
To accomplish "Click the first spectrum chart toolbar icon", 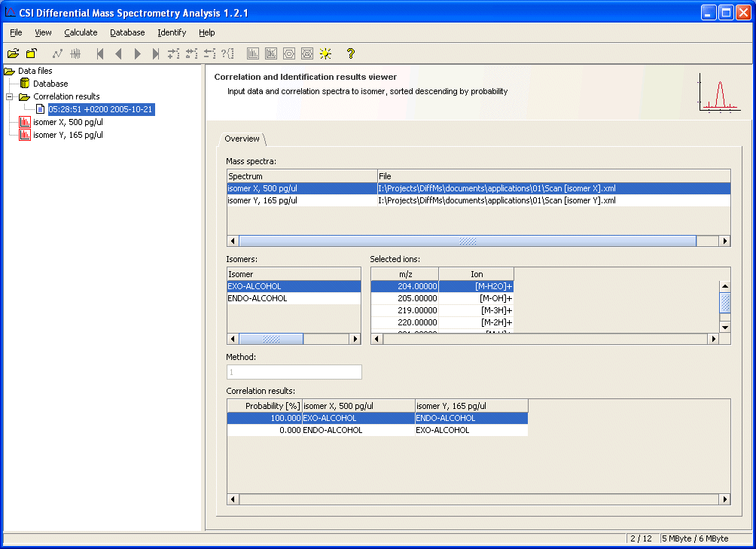I will (x=253, y=53).
